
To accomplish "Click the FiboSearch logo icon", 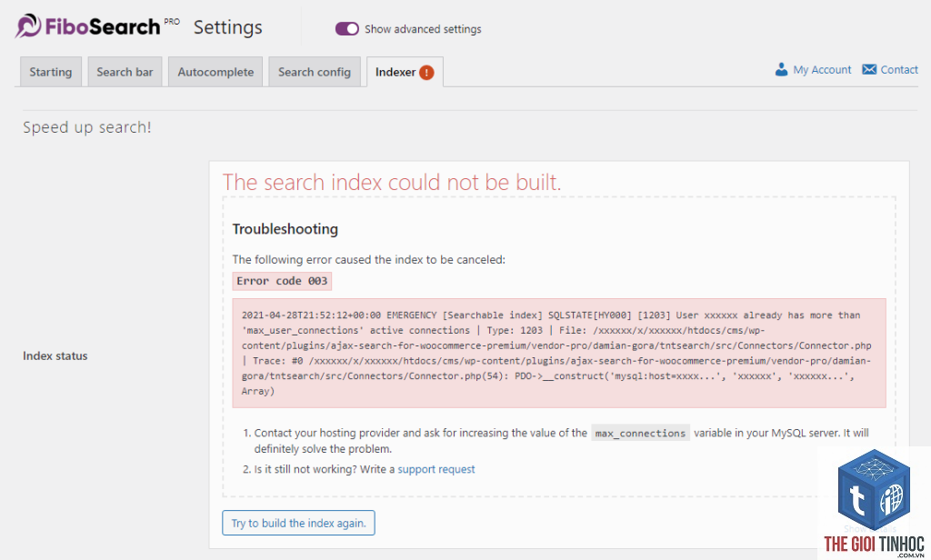I will pyautogui.click(x=28, y=26).
